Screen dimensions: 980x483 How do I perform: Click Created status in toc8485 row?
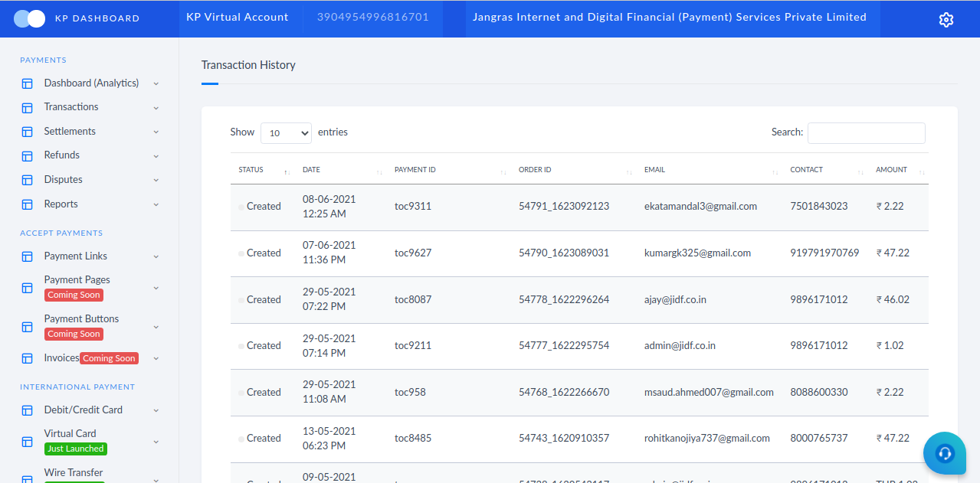click(x=264, y=438)
